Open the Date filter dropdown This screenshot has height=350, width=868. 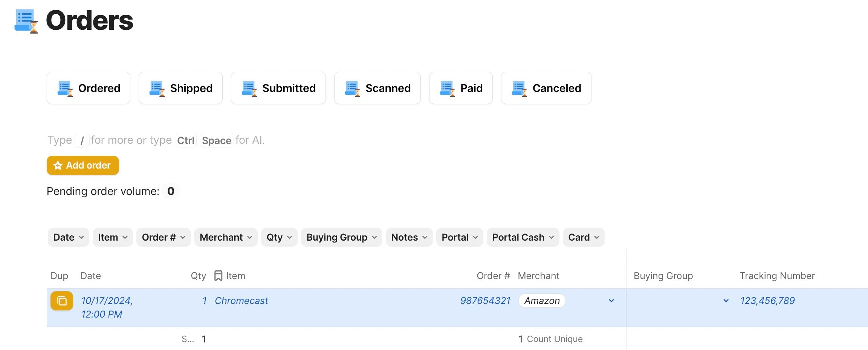pyautogui.click(x=69, y=237)
